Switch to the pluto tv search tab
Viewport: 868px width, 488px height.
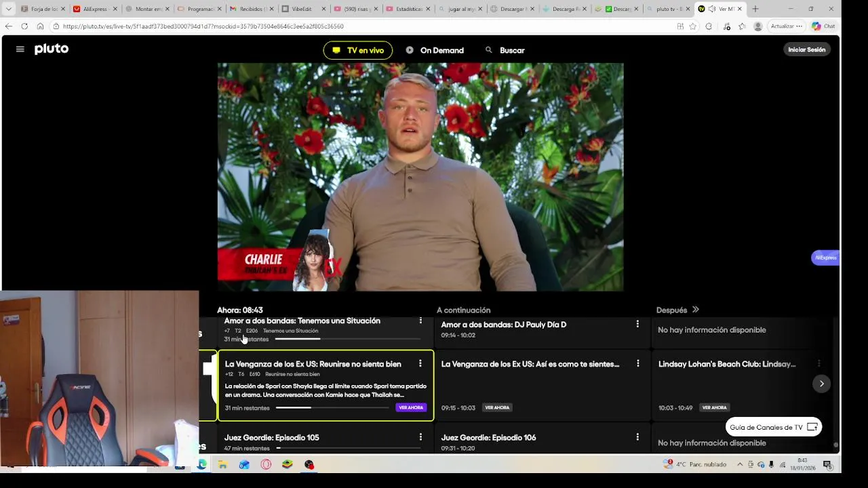click(x=668, y=9)
